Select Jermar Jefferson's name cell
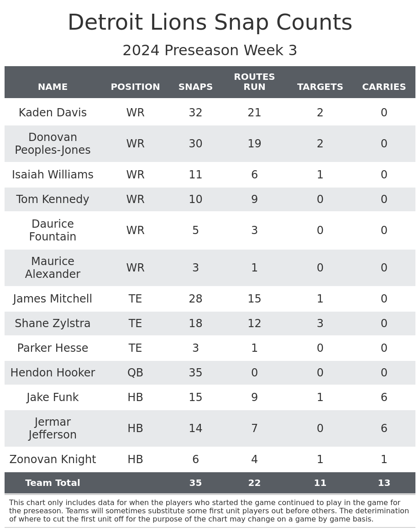Image resolution: width=420 pixels, height=532 pixels. pyautogui.click(x=52, y=428)
